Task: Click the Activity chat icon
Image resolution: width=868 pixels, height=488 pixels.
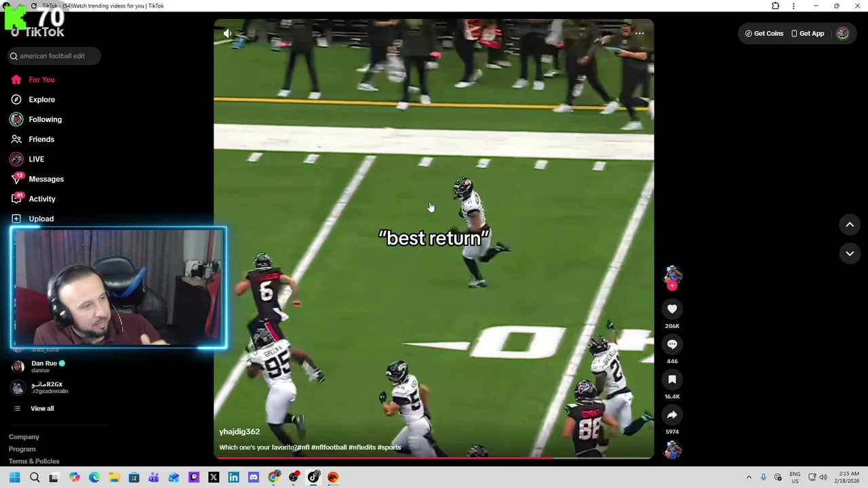Action: click(16, 199)
